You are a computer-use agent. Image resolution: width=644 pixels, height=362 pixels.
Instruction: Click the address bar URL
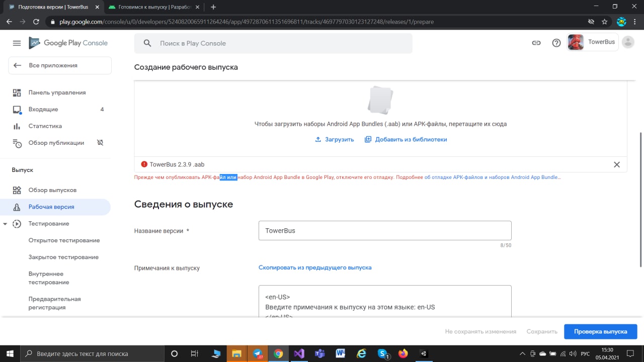pos(247,22)
